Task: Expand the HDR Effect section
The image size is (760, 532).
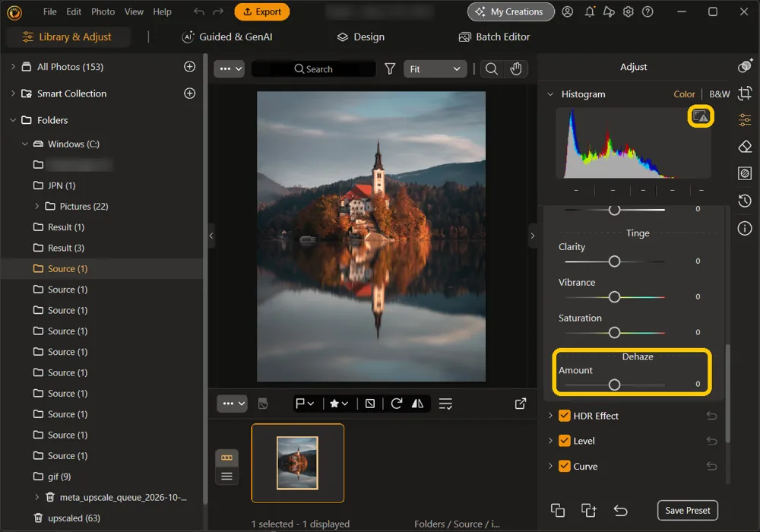Action: [550, 416]
